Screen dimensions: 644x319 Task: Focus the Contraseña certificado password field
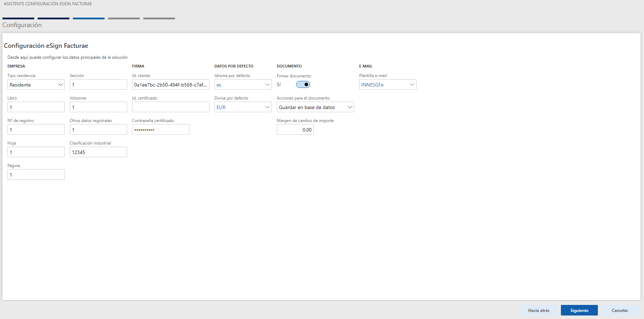(161, 129)
